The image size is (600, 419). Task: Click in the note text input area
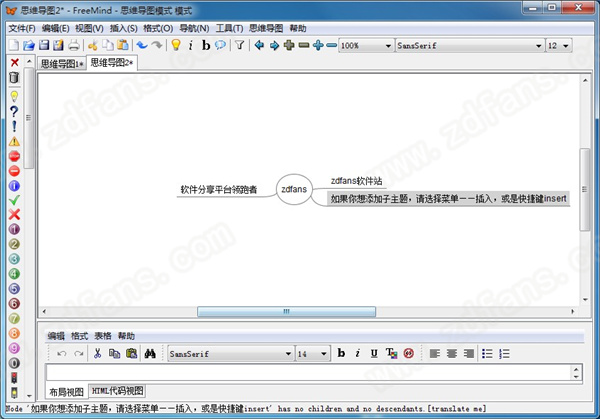tap(310, 372)
